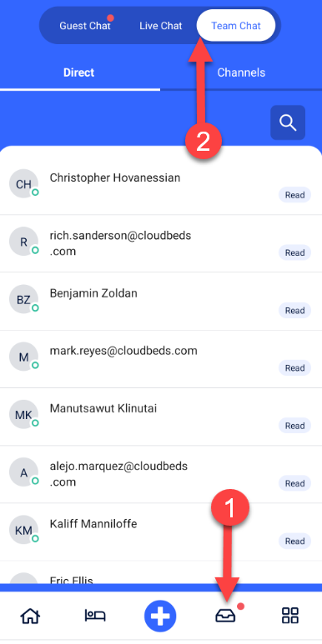
Task: Switch to Live Chat segment
Action: (160, 26)
